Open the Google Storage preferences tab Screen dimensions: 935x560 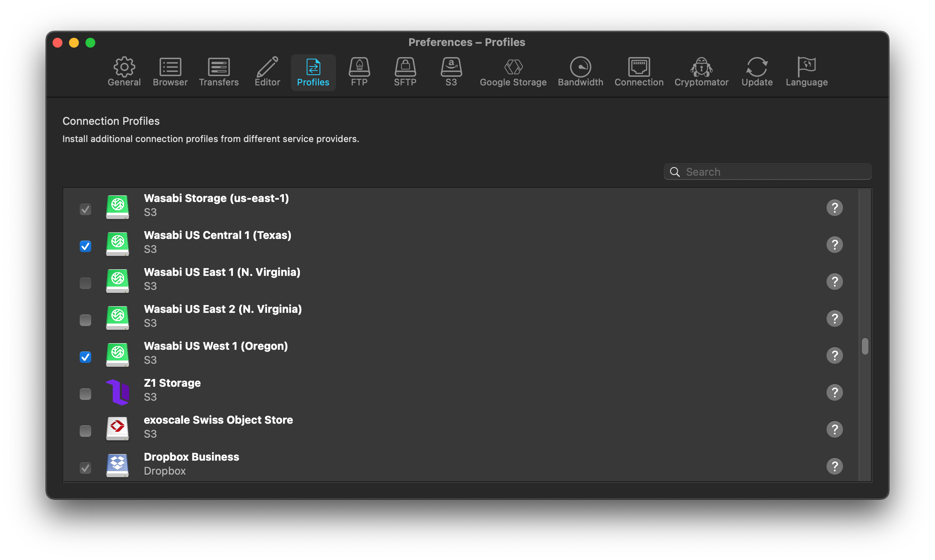[513, 72]
